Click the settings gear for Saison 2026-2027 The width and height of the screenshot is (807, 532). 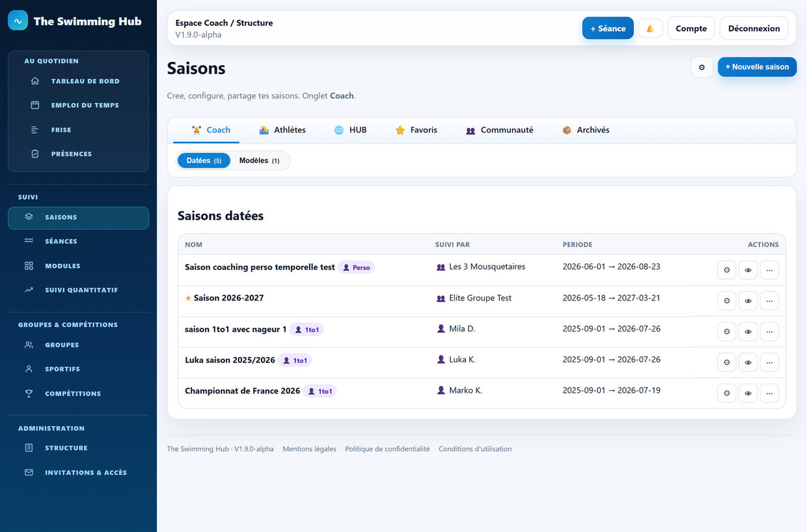726,300
